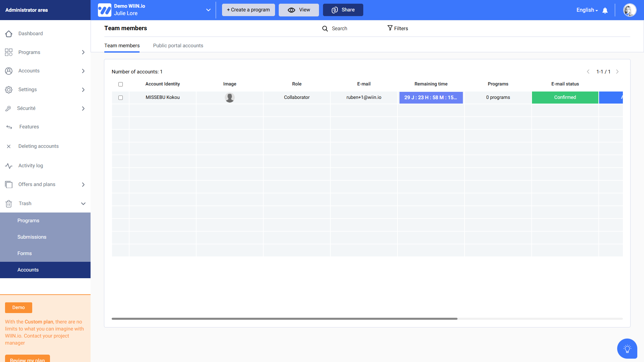
Task: Open Filters funnel icon
Action: tap(390, 28)
